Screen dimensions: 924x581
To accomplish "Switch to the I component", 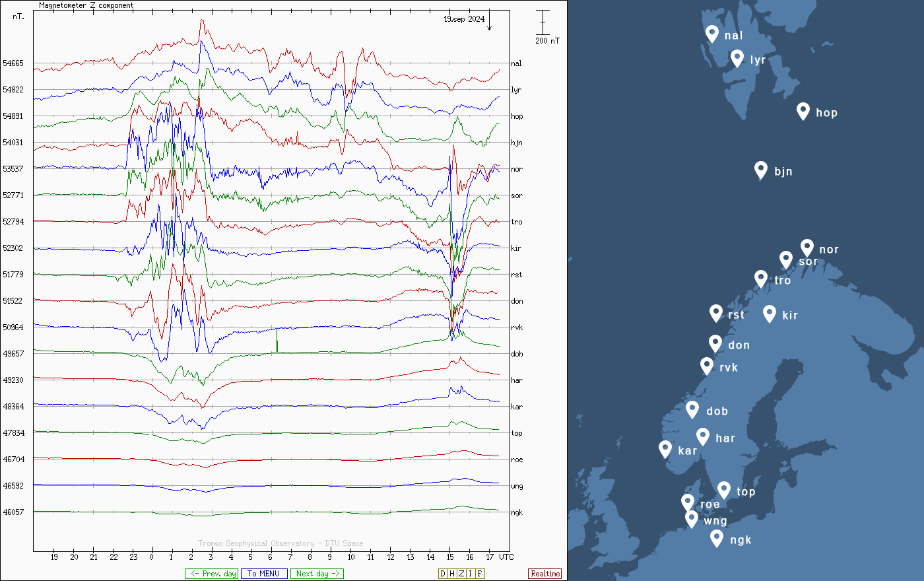I will point(471,574).
